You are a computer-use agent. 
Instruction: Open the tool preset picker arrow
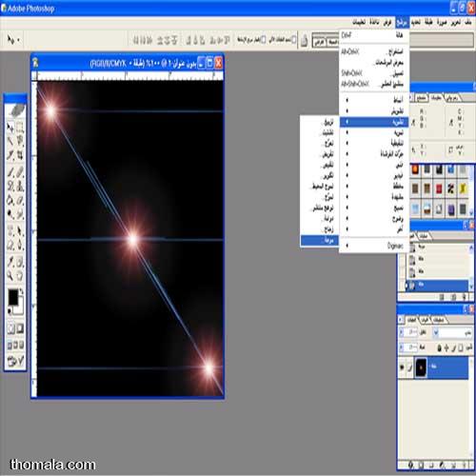pyautogui.click(x=19, y=40)
